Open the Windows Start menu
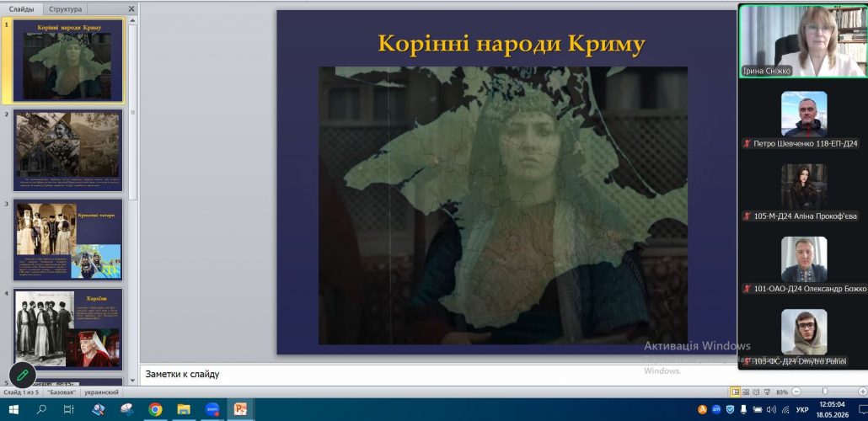868x421 pixels. (13, 409)
